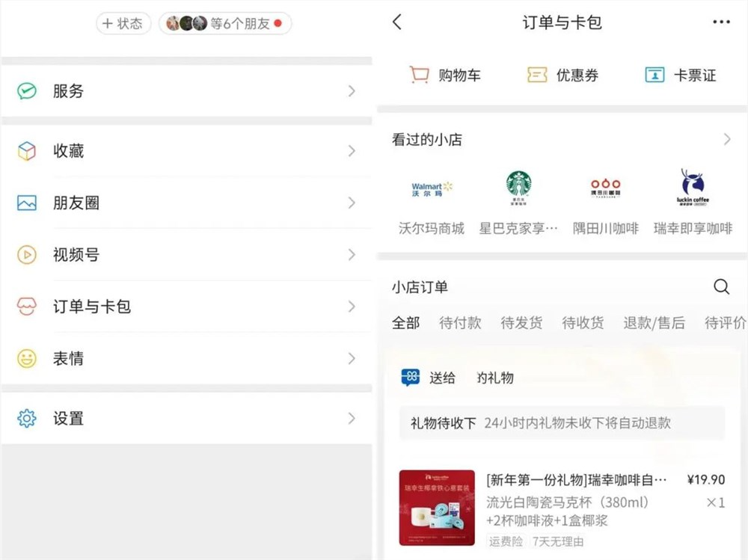Screen dimensions: 748x560
Task: Open the 隅田川咖啡 store icon
Action: pyautogui.click(x=605, y=188)
